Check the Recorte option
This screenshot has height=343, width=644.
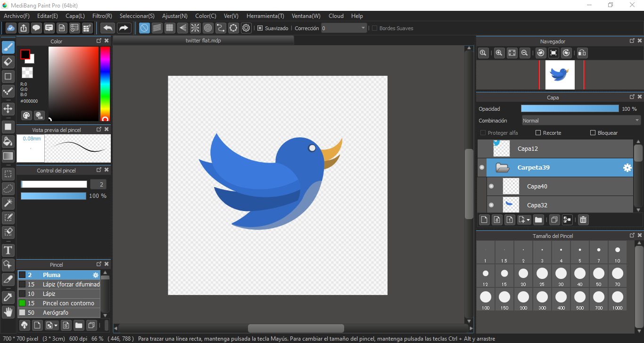[x=538, y=133]
